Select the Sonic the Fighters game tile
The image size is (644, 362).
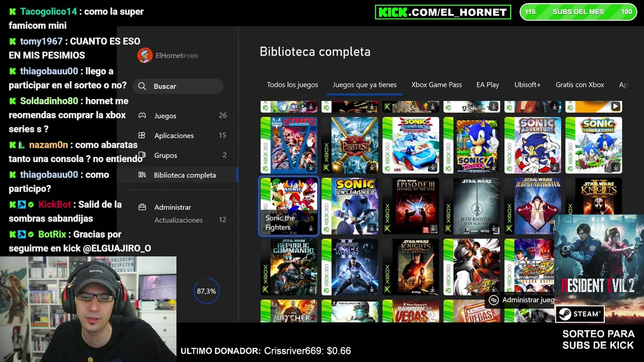[289, 206]
